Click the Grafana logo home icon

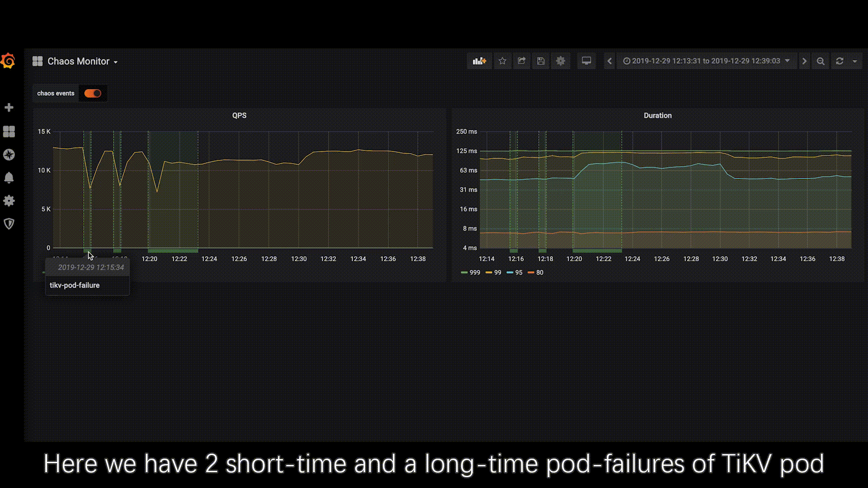point(9,61)
